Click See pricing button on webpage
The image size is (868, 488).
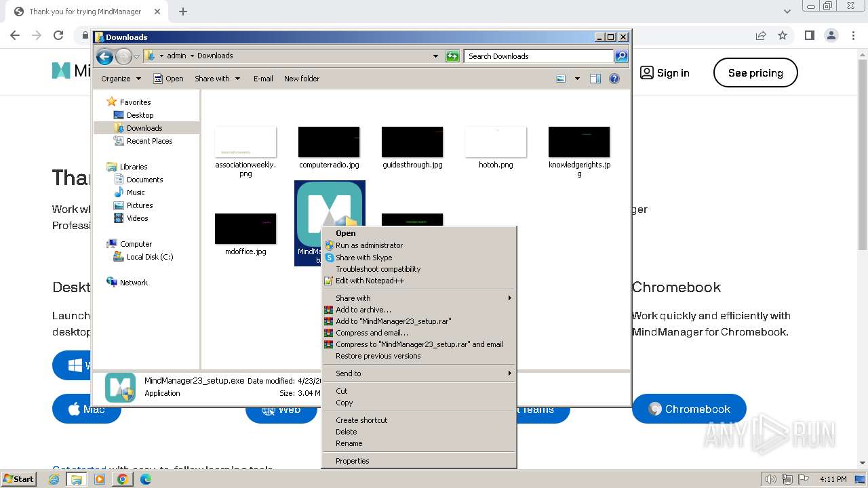pos(755,73)
